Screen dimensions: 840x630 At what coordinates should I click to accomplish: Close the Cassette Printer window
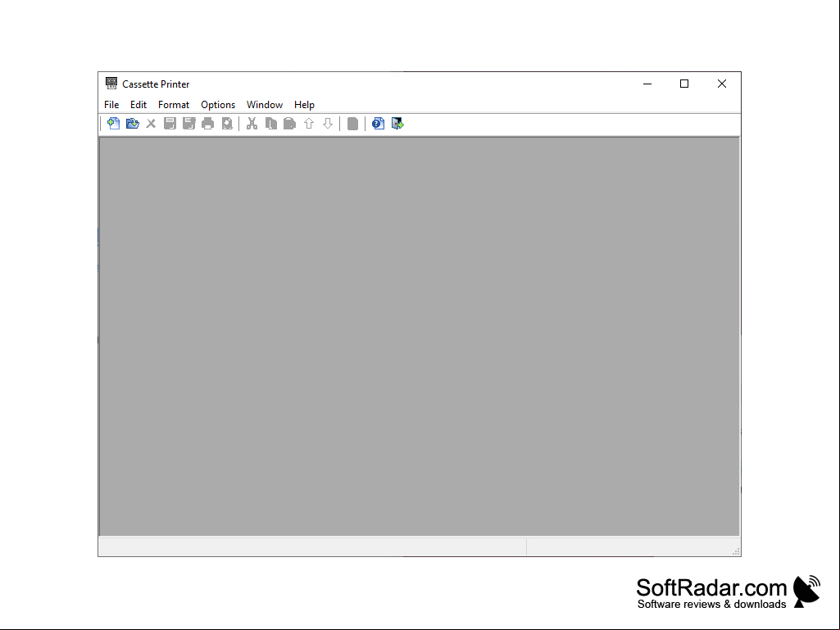point(722,84)
